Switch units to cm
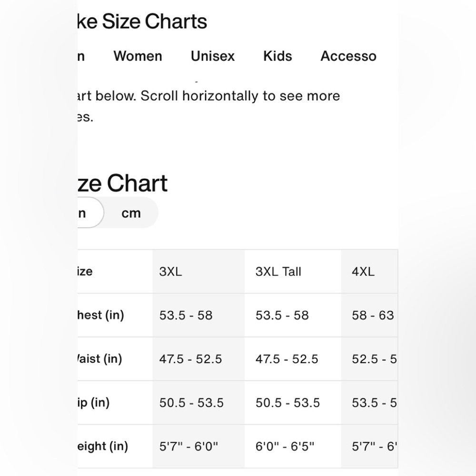476x476 pixels. 131,213
